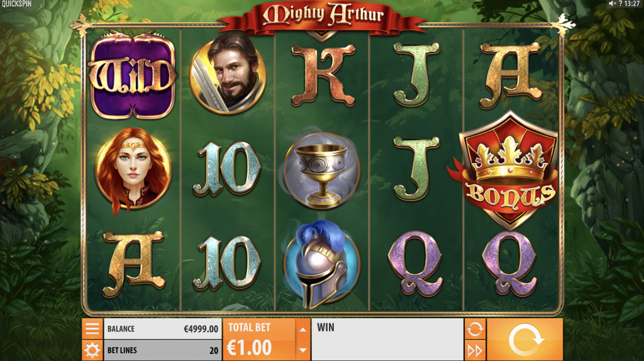The width and height of the screenshot is (644, 361).
Task: Activate the autoplay circular arrows icon
Action: (x=475, y=329)
